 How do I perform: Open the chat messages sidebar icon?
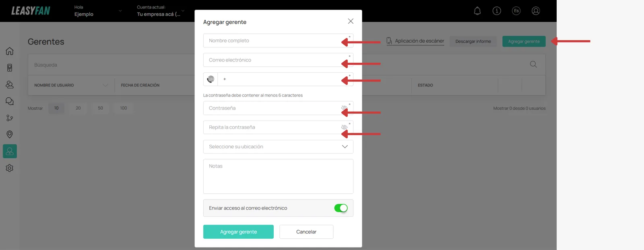[10, 101]
